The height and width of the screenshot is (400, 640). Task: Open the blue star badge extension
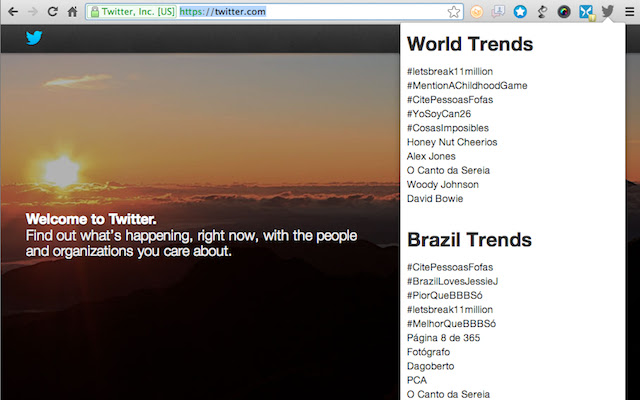coord(520,11)
